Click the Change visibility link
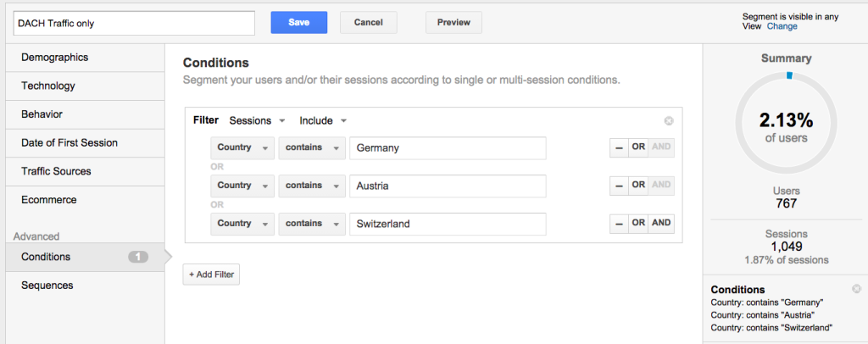868x344 pixels. click(782, 26)
